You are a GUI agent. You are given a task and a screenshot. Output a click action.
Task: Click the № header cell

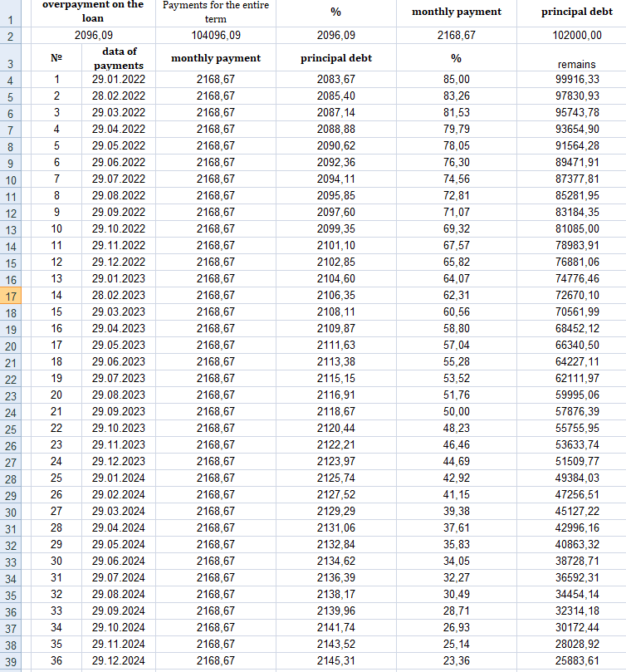pyautogui.click(x=56, y=58)
